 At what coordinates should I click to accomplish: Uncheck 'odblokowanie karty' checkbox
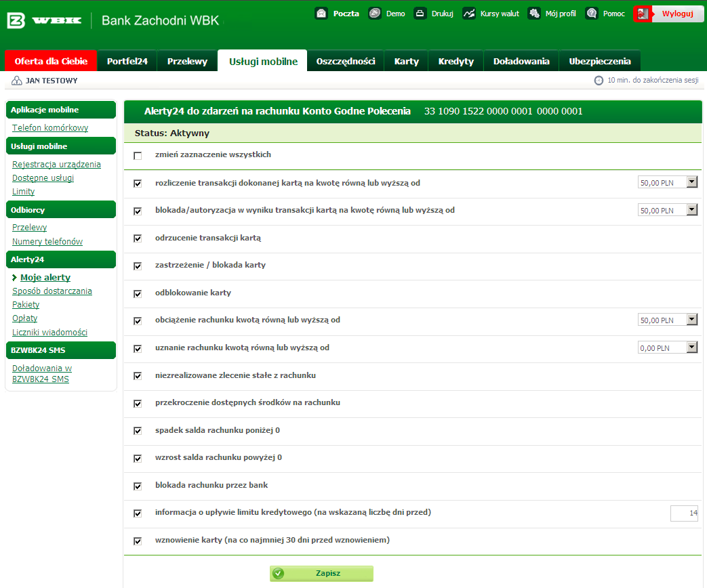pos(138,294)
